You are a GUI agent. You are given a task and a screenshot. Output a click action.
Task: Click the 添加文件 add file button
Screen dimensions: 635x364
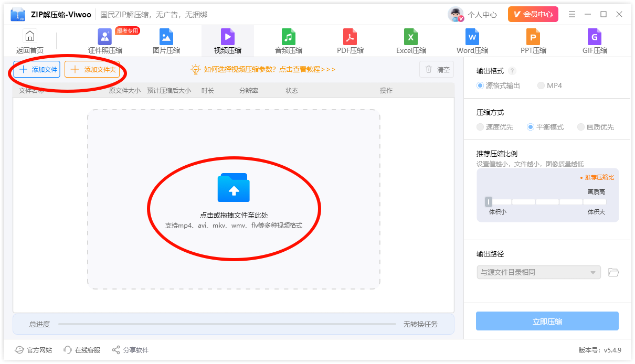37,69
